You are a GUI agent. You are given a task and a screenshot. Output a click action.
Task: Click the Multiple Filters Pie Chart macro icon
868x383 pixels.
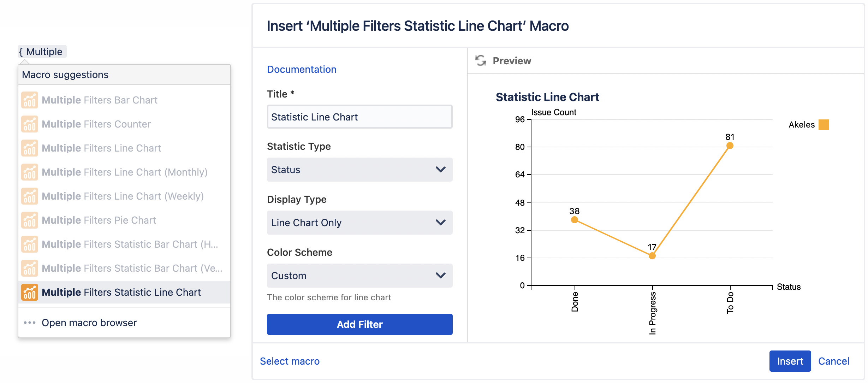(x=30, y=220)
